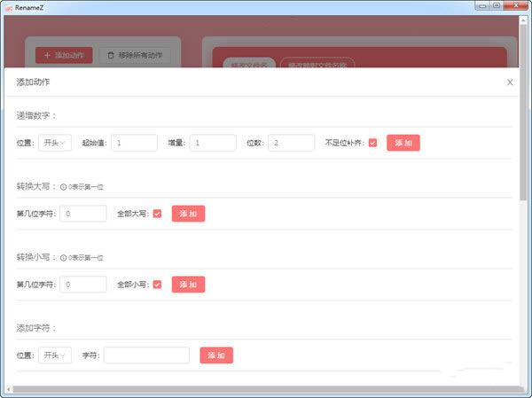Viewport: 532px width, 398px height.
Task: Click the 添加 button for 转换大写
Action: click(x=188, y=214)
